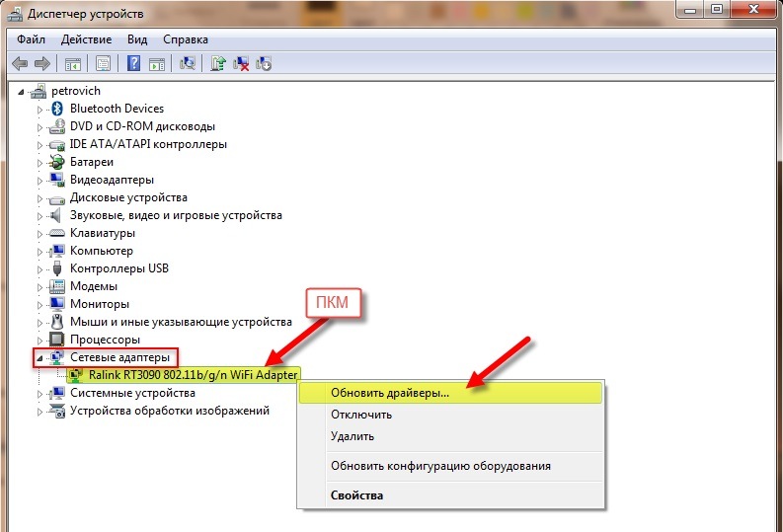Click the speaker icon for Звуковые устройства
The image size is (783, 532).
click(56, 215)
